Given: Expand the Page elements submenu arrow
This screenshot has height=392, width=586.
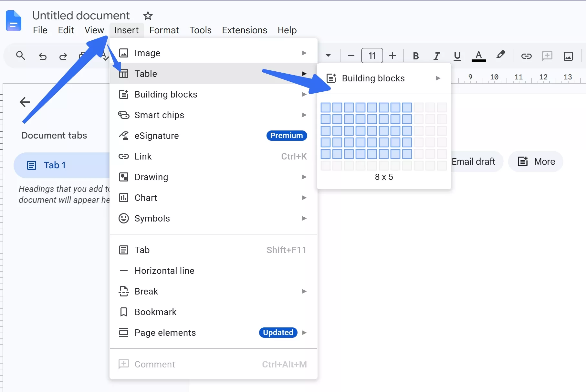Looking at the screenshot, I should (x=304, y=333).
